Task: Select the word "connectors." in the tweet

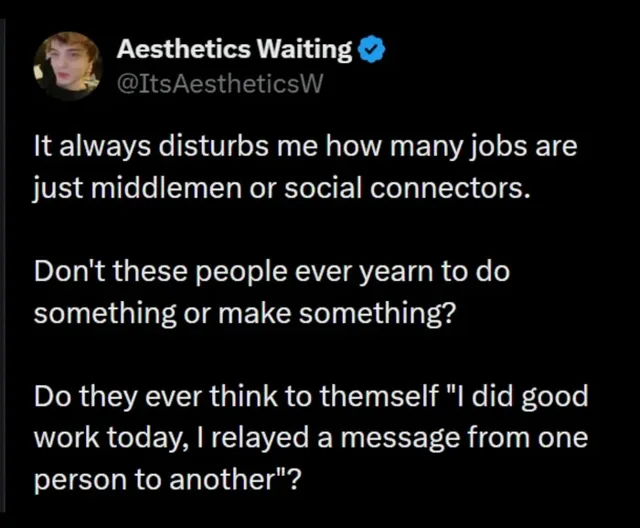Action: tap(451, 189)
